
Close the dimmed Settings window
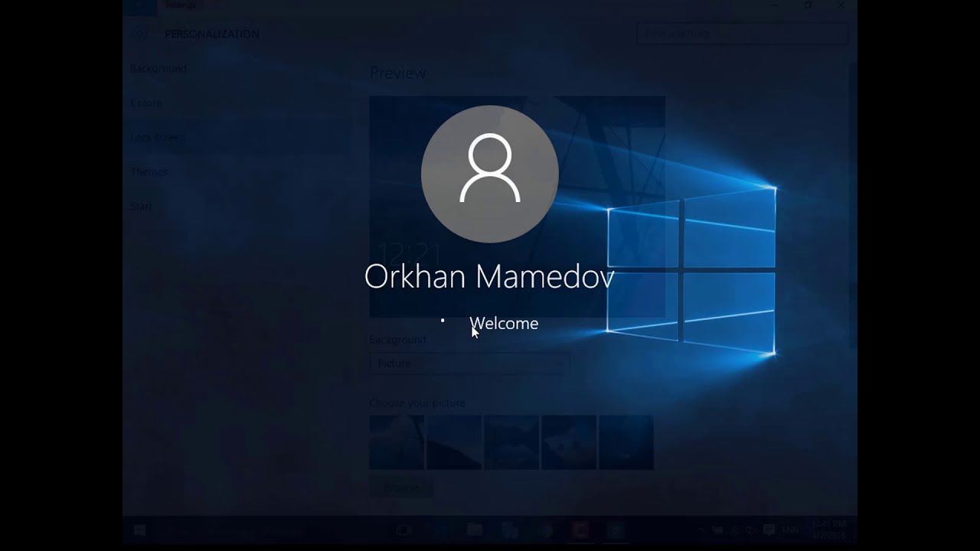pos(841,5)
